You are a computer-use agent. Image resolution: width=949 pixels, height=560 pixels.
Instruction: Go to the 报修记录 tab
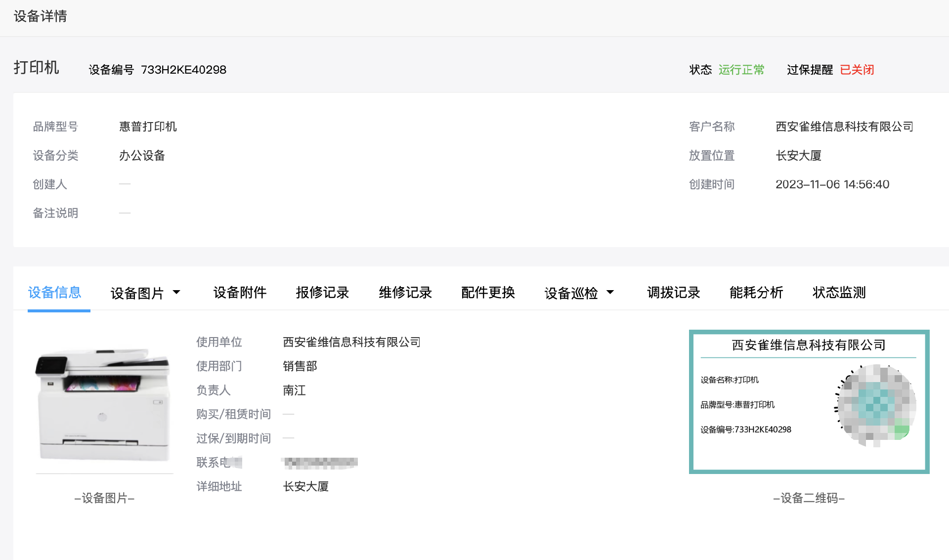322,293
